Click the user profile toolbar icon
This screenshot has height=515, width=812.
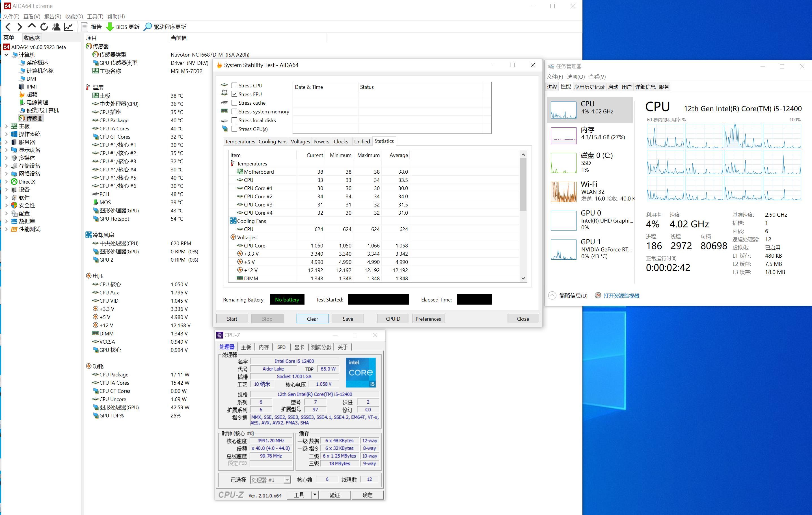[x=56, y=27]
